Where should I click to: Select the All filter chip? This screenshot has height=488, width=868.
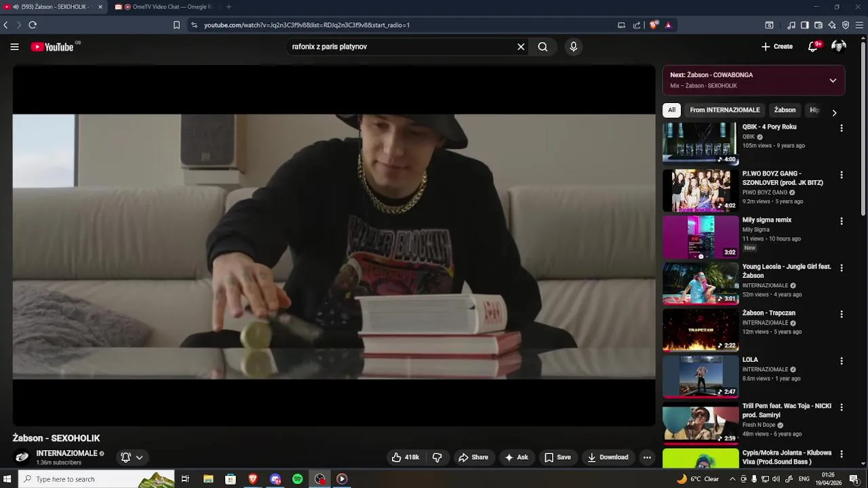point(671,110)
